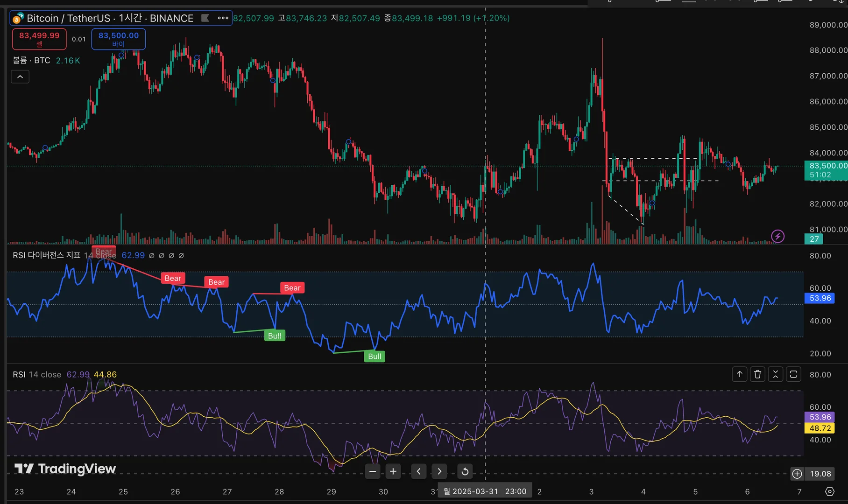Click the 2.16K volume value
Image resolution: width=848 pixels, height=504 pixels.
(x=68, y=61)
